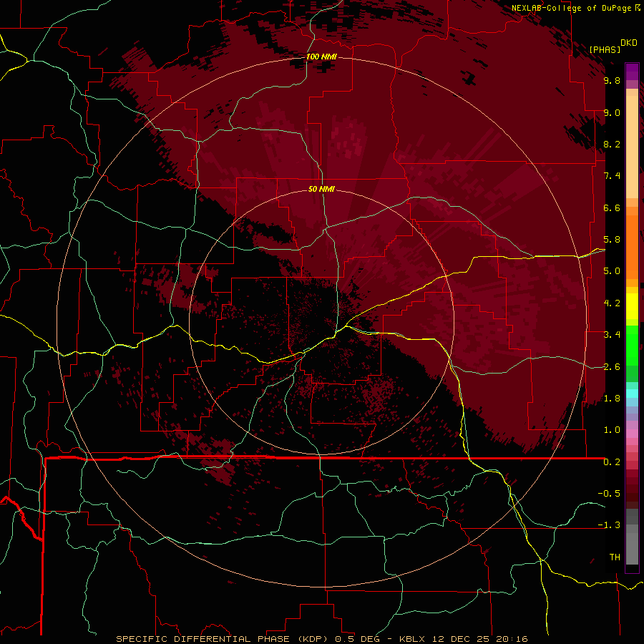Viewport: 644px width, 644px height.
Task: Click the 1.8 value on the color scale
Action: (x=612, y=399)
